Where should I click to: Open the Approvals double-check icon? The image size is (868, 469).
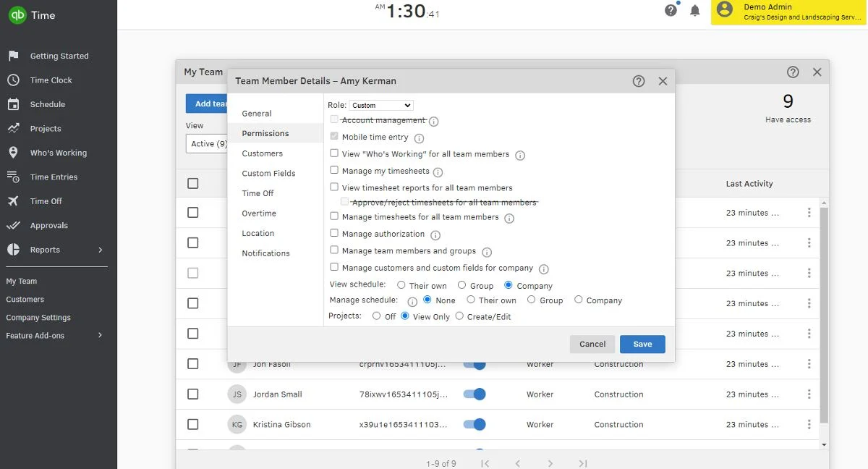click(x=13, y=225)
